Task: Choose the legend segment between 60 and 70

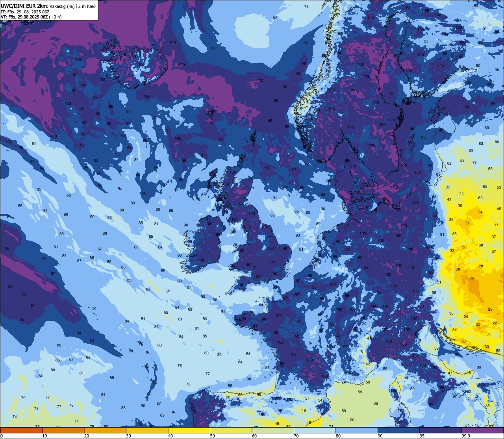Action: 273,430
